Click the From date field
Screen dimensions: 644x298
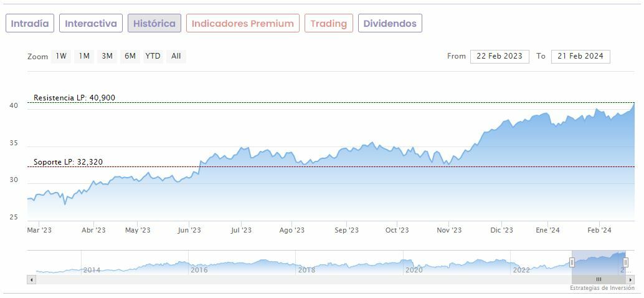tap(500, 56)
